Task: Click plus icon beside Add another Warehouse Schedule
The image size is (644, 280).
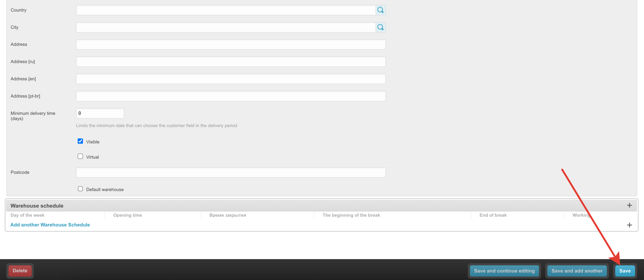Action: pos(629,225)
